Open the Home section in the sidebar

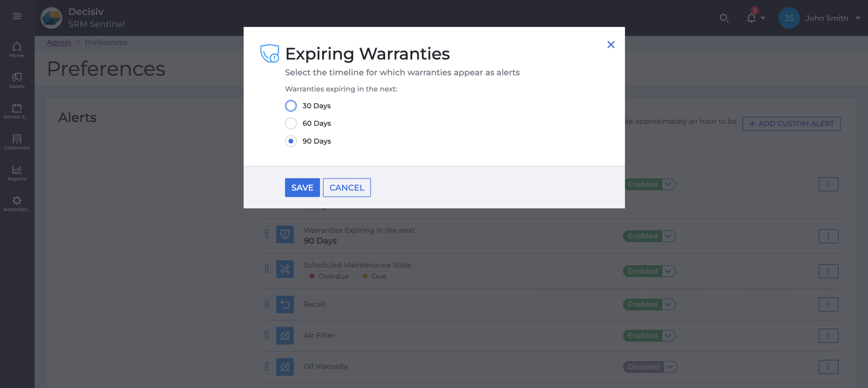(x=16, y=49)
